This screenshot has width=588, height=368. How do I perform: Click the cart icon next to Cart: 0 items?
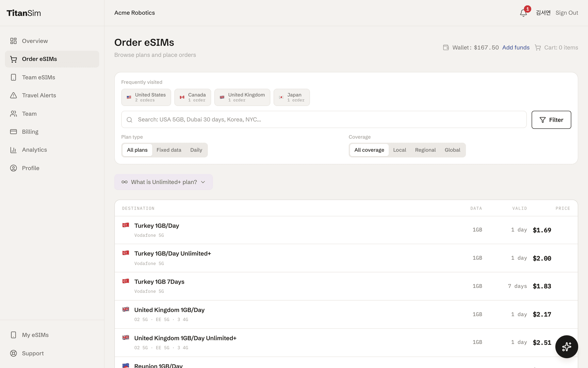click(538, 48)
